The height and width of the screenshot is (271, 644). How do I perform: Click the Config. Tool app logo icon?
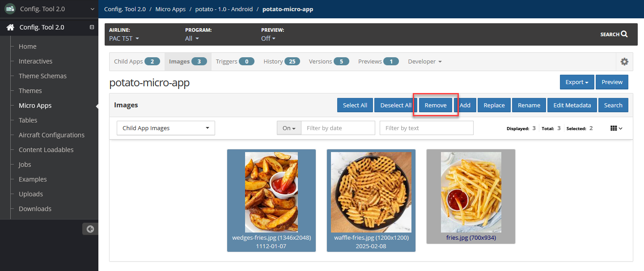[10, 8]
